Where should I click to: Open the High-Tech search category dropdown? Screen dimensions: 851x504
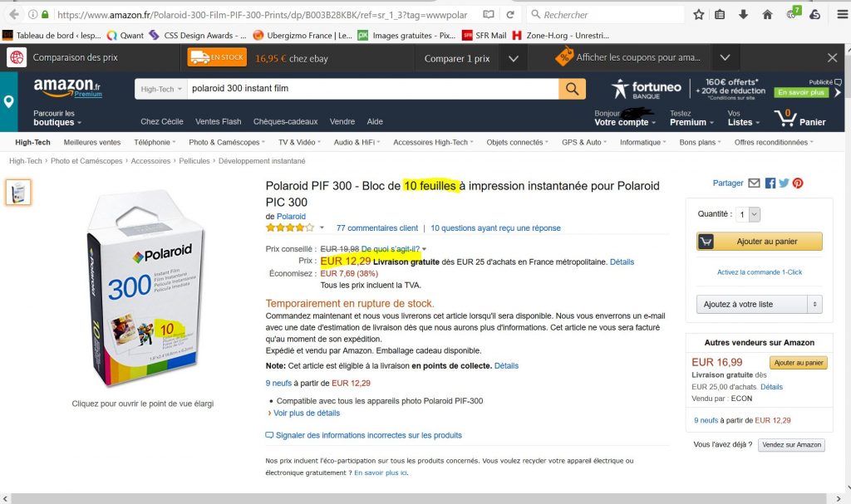(x=161, y=89)
